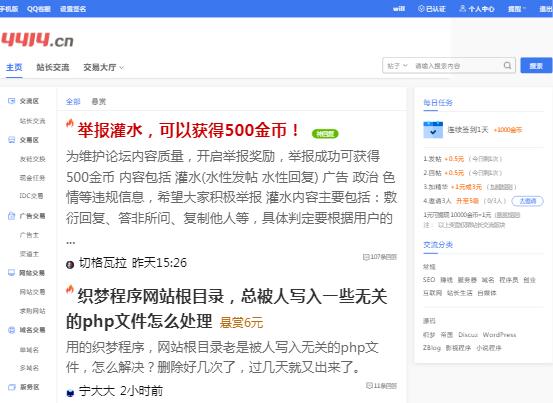Screen dimensions: 553x403
Task: Click the 已认证 shield icon in header
Action: pyautogui.click(x=421, y=8)
